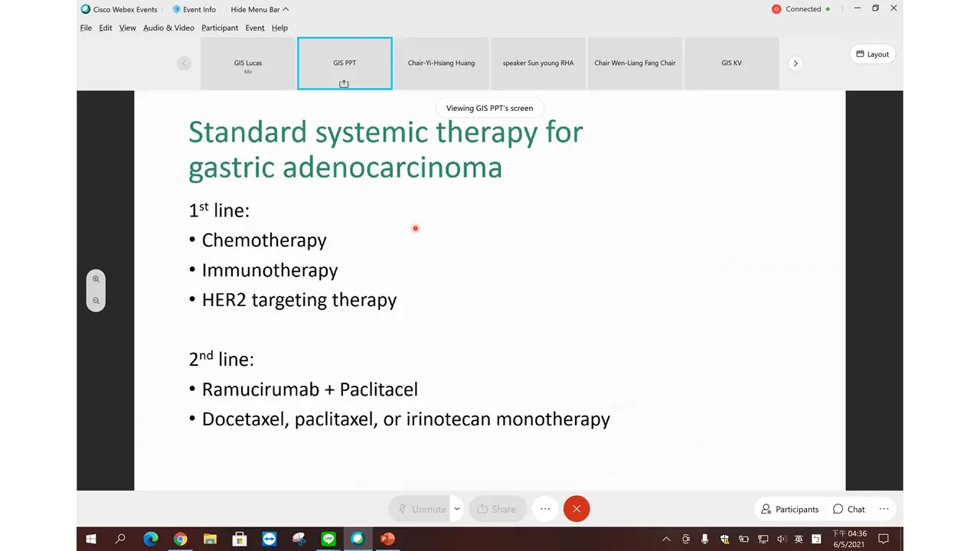Open the Participant menu

coord(220,28)
